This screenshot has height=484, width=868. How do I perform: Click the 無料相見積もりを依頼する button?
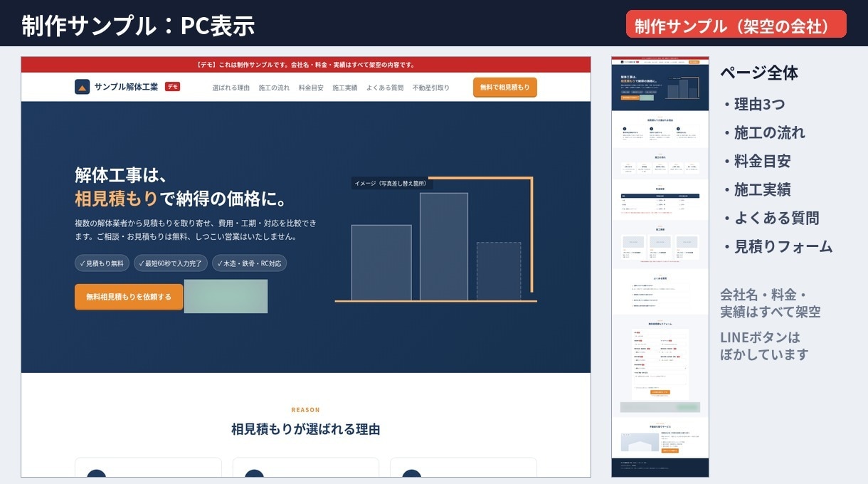129,297
